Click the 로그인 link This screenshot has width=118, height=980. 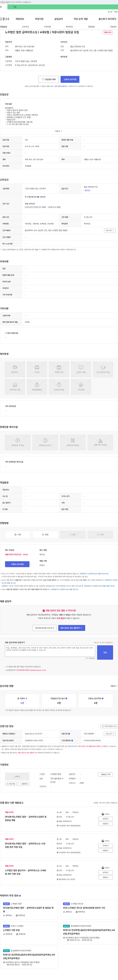pos(110,12)
